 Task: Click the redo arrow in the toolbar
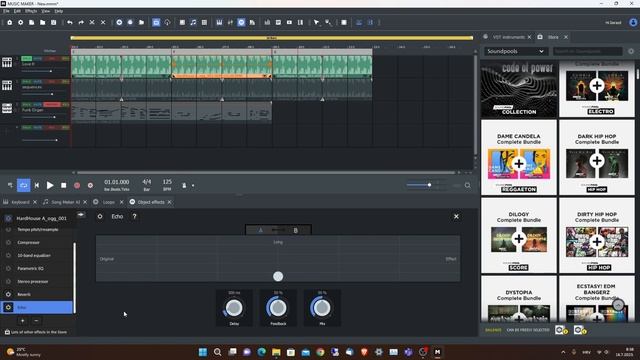[81, 22]
